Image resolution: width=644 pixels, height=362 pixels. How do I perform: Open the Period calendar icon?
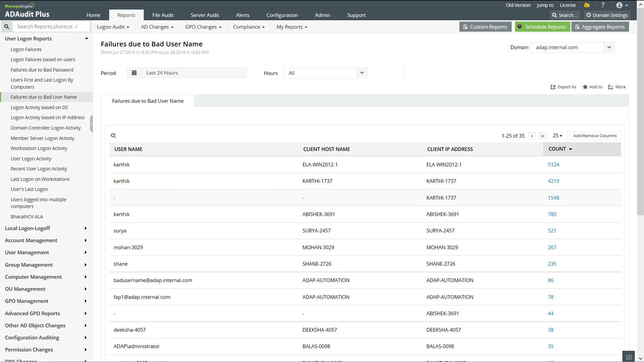point(134,73)
